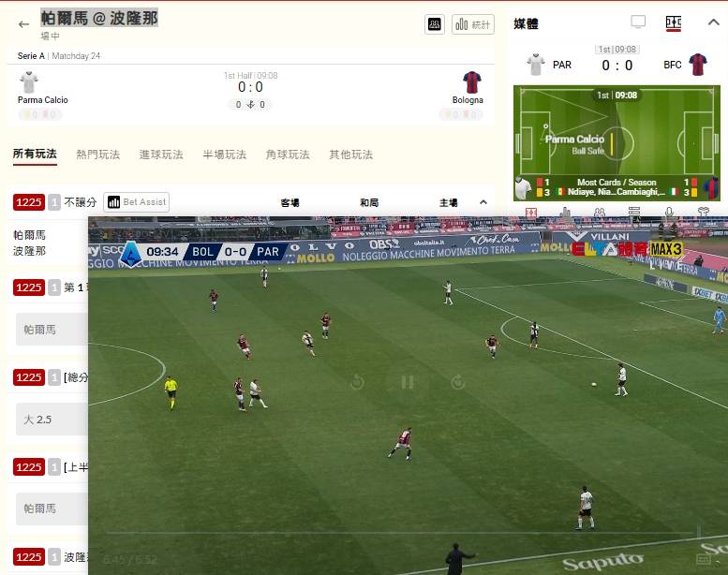728x575 pixels.
Task: Collapse the 不讓分 market section
Action: [x=483, y=202]
